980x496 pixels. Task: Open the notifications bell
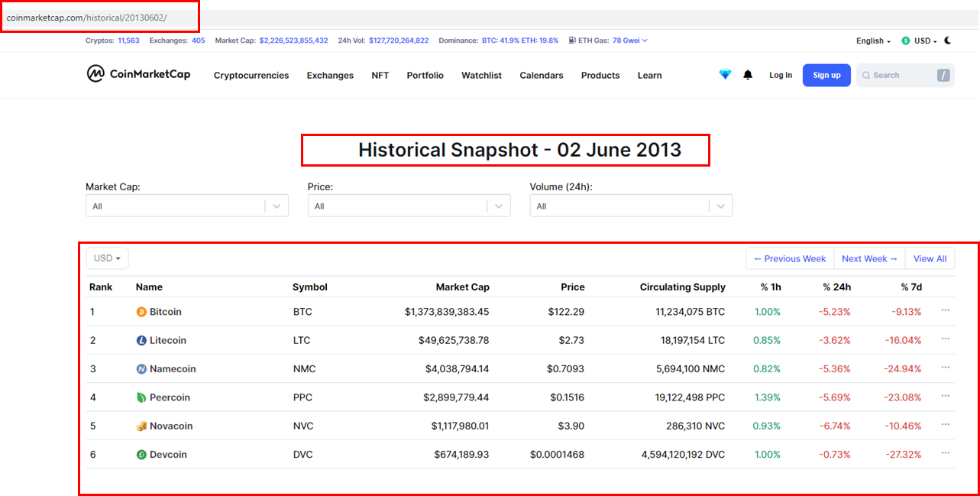tap(748, 75)
